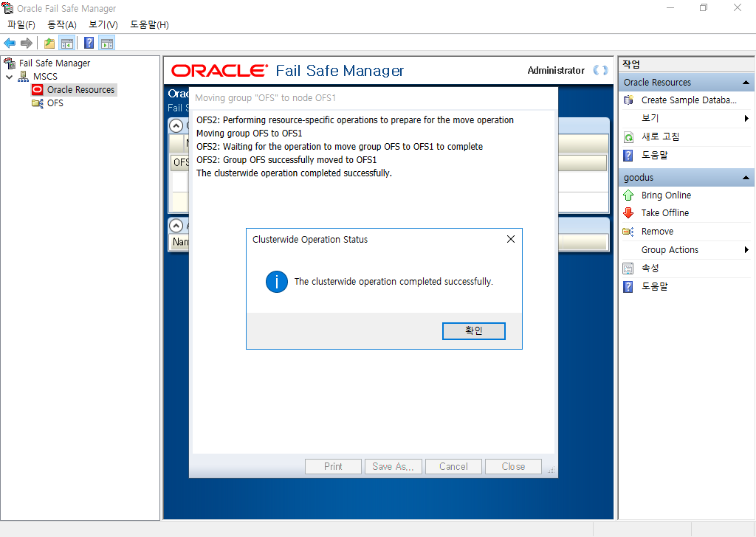Click the Close button in progress window
This screenshot has height=537, width=756.
tap(513, 466)
